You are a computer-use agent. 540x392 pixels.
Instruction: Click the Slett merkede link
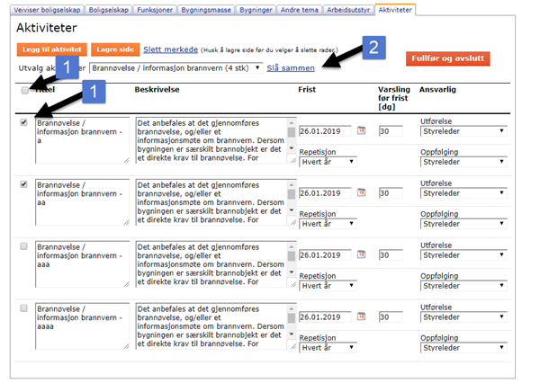click(x=172, y=49)
